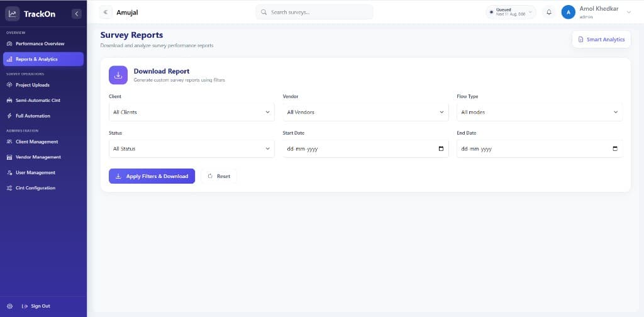Open Semi-Automatic Cint section
This screenshot has width=644, height=317.
(43, 100)
